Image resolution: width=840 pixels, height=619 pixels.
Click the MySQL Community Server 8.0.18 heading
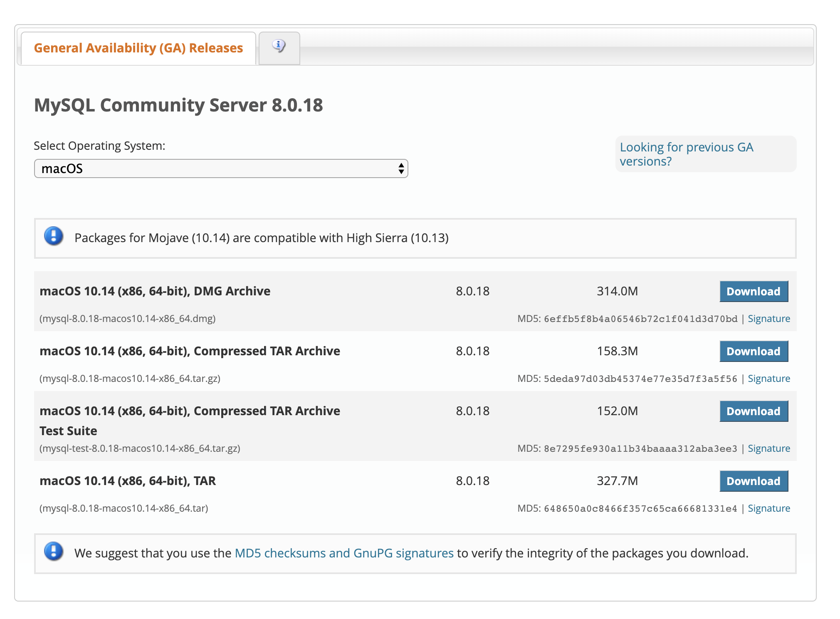(178, 105)
